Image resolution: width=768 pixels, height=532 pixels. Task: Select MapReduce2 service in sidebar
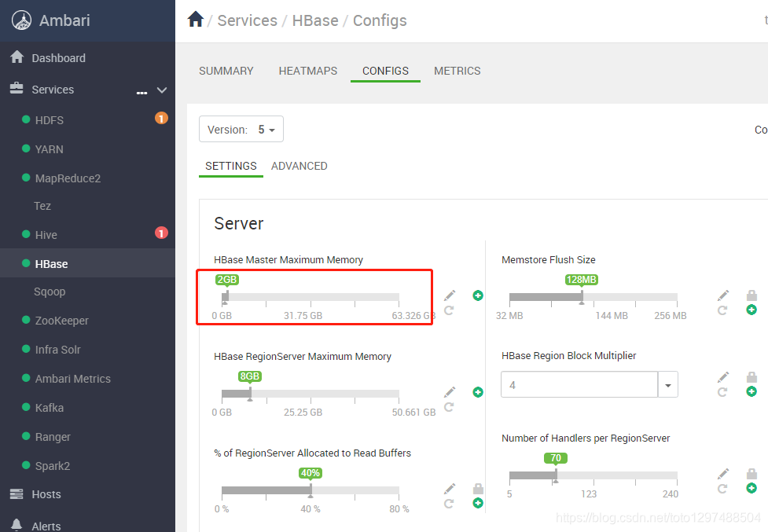[68, 178]
